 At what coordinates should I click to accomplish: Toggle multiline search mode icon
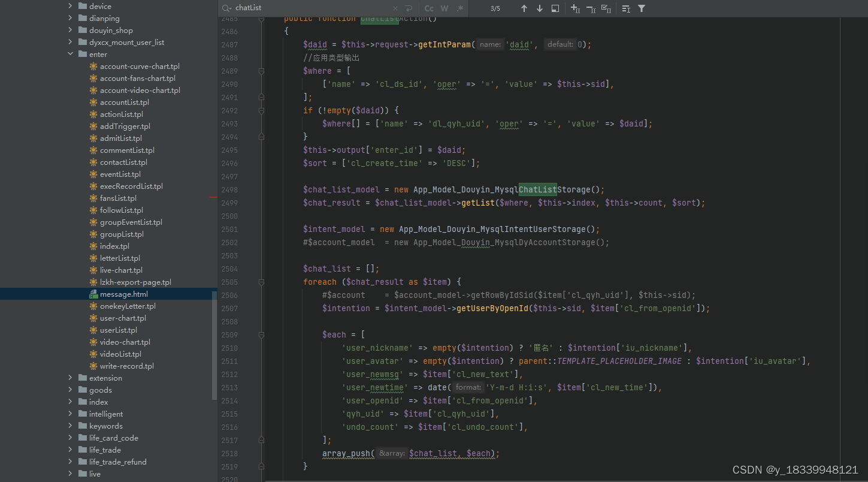click(626, 8)
